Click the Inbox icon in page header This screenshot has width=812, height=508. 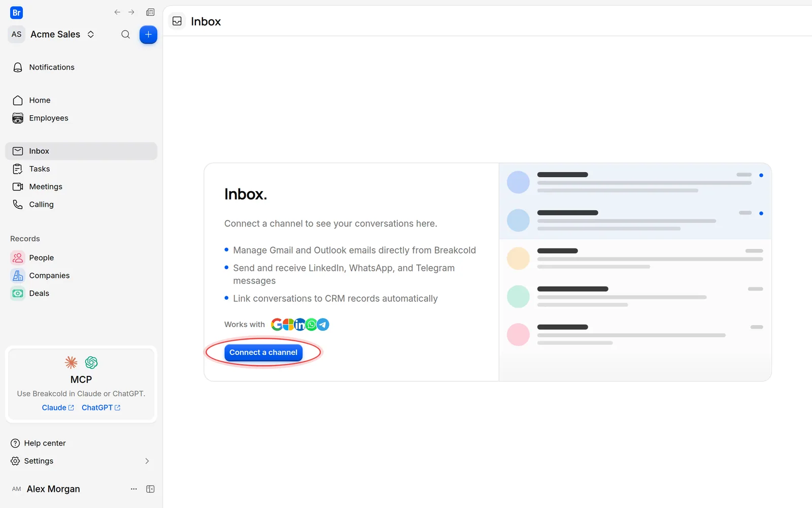click(177, 21)
